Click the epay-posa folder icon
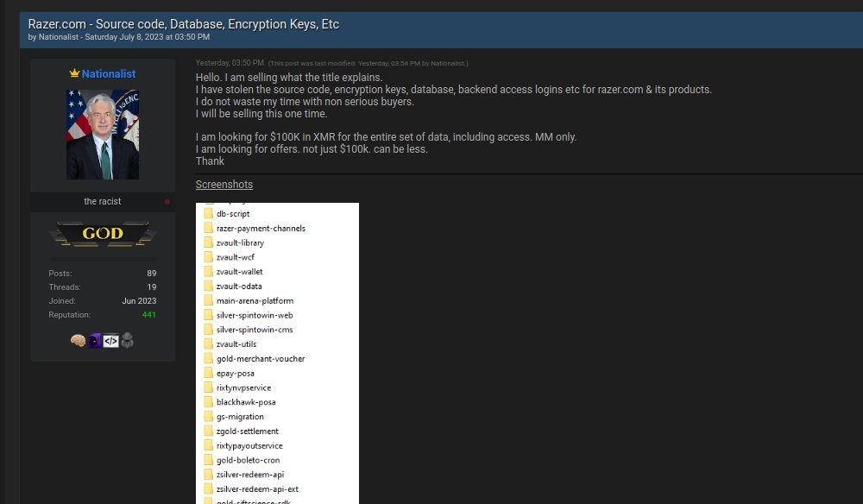Viewport: 863px width, 504px height. (208, 373)
